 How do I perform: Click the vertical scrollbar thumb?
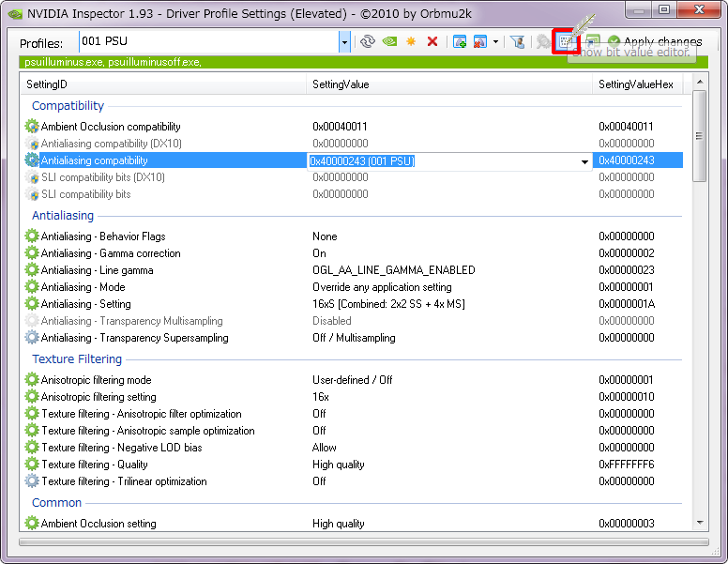click(699, 136)
